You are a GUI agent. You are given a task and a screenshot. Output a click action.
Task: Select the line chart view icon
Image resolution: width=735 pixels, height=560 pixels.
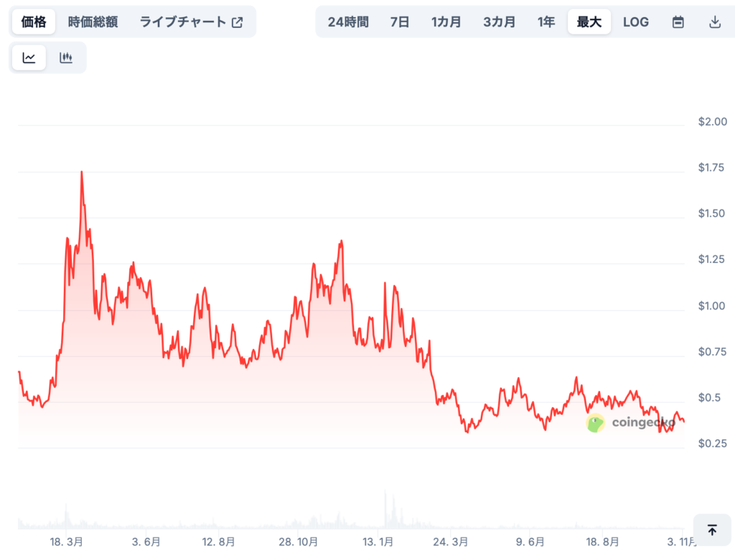29,57
